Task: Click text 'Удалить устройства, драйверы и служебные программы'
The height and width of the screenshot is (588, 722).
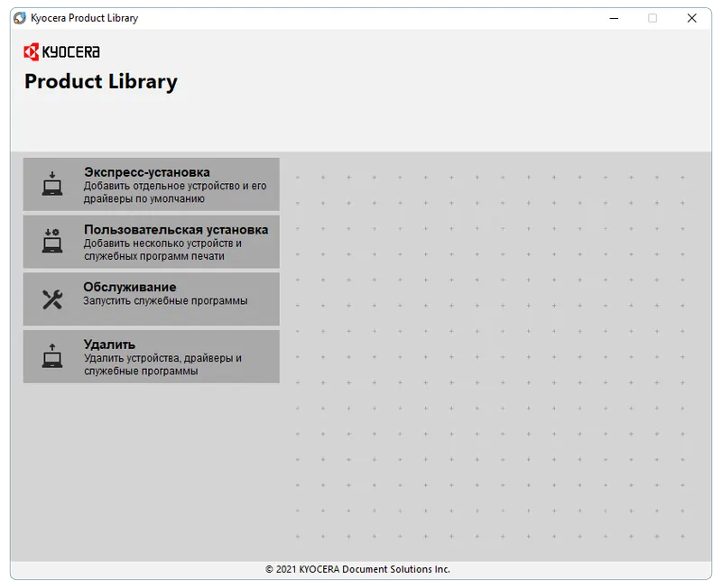Action: coord(162,364)
